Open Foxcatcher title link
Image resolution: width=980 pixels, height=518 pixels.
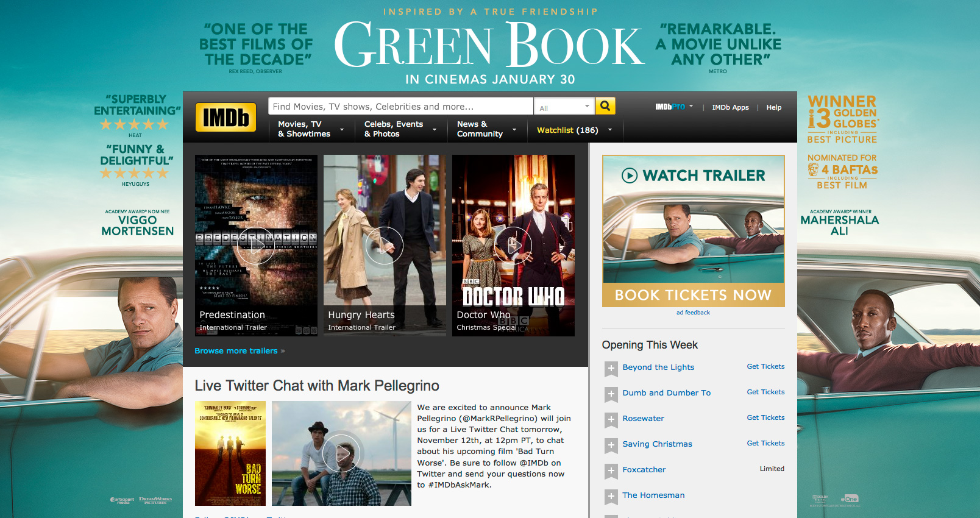[x=644, y=470]
